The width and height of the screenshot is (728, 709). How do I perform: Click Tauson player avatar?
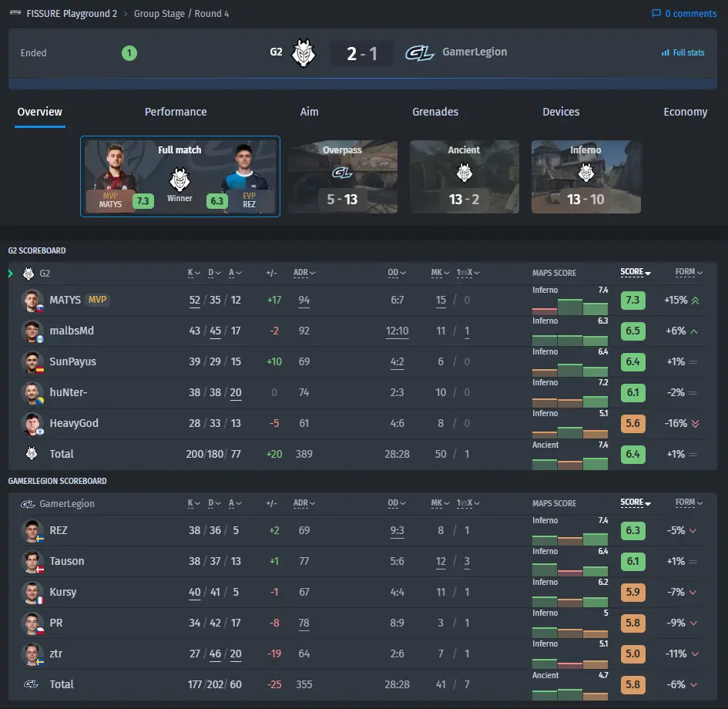click(32, 561)
